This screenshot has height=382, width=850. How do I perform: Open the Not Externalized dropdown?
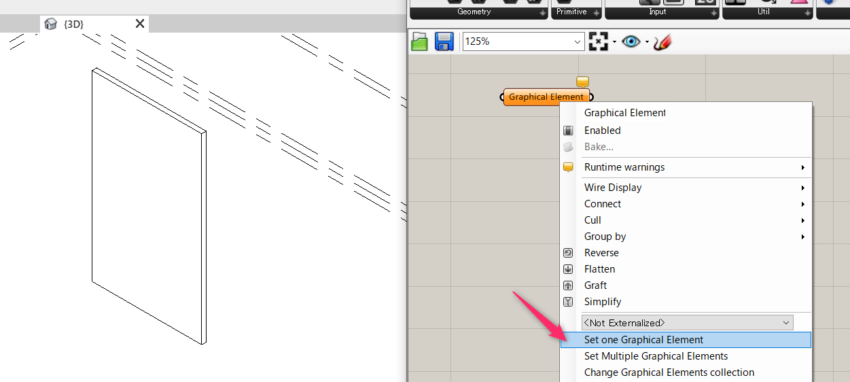point(687,323)
